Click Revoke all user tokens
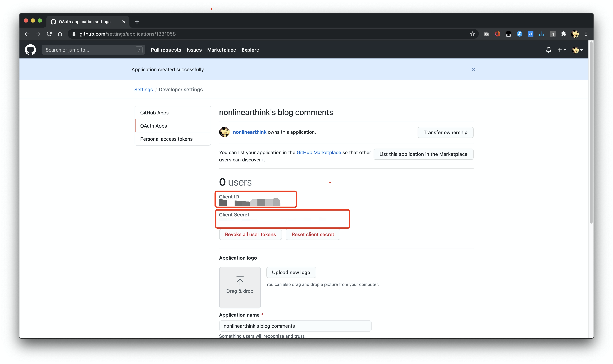Image resolution: width=613 pixels, height=364 pixels. click(x=250, y=234)
